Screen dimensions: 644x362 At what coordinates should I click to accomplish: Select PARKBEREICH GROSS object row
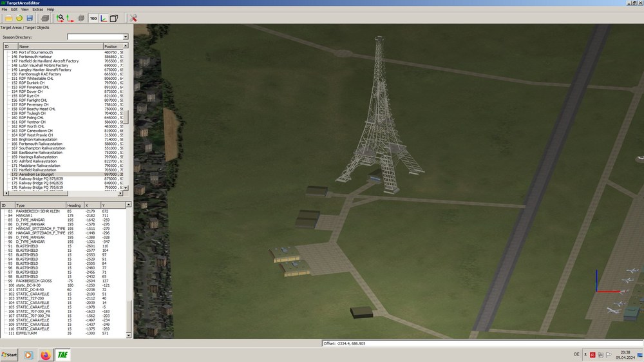[x=63, y=281]
